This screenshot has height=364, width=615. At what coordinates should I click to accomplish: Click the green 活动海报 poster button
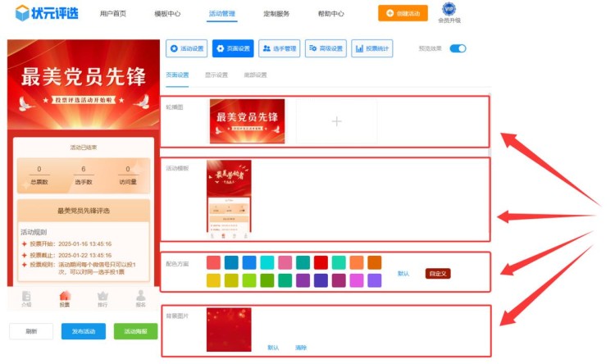135,331
